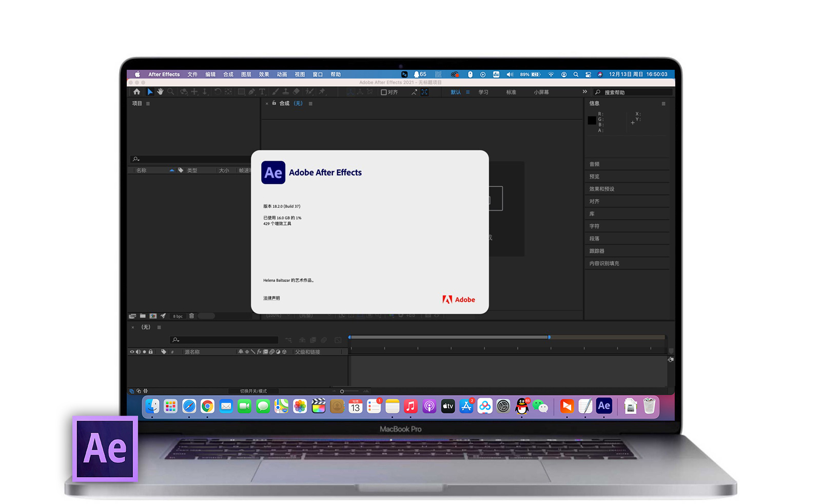Open the 图层 menu
This screenshot has width=821, height=504.
[246, 74]
